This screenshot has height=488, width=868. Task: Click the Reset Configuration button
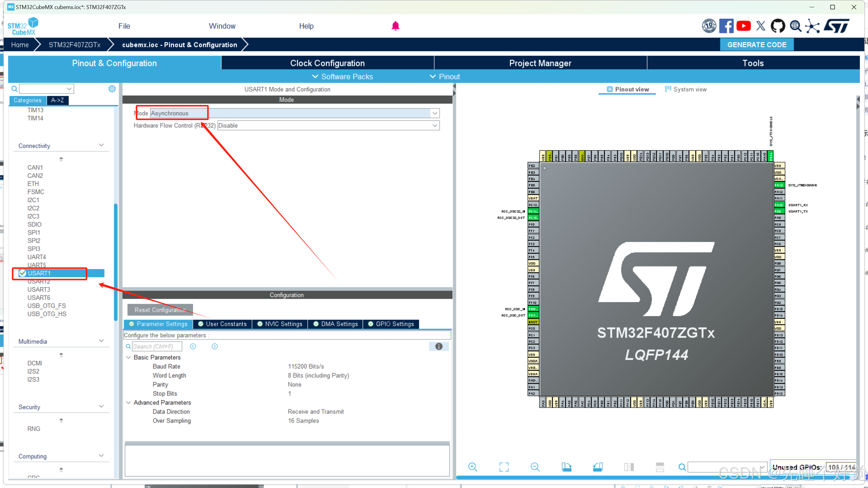[160, 309]
